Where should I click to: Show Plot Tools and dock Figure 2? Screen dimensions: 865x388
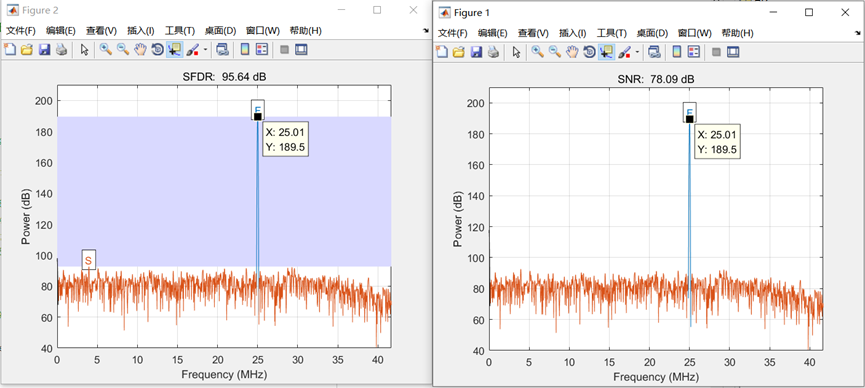[301, 50]
